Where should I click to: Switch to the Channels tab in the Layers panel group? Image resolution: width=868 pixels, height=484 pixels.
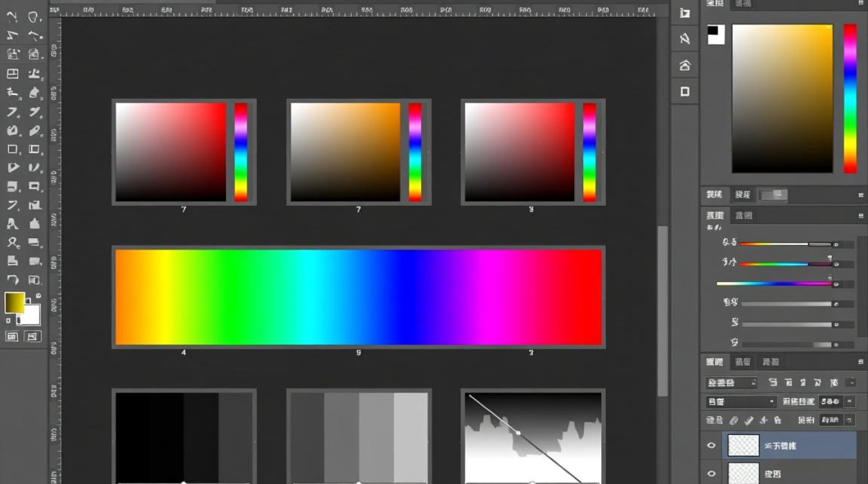click(743, 361)
